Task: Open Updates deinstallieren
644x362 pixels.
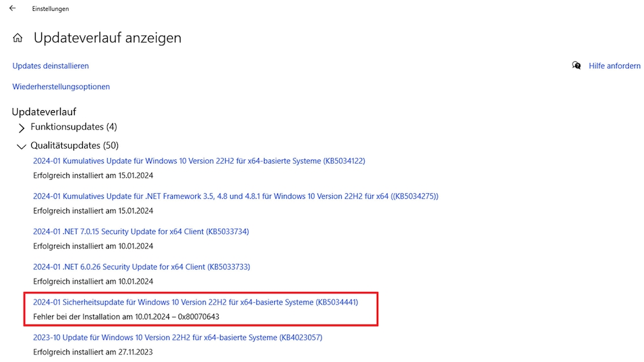Action: point(50,66)
